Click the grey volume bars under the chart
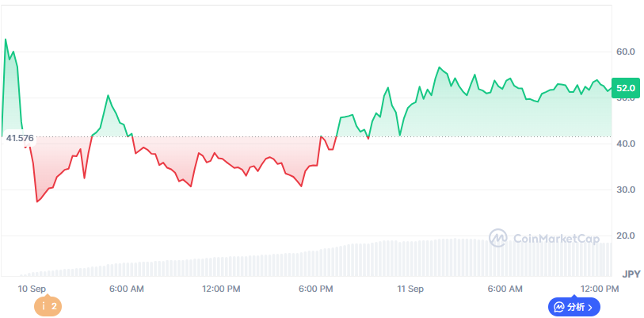This screenshot has width=644, height=318. click(x=317, y=262)
